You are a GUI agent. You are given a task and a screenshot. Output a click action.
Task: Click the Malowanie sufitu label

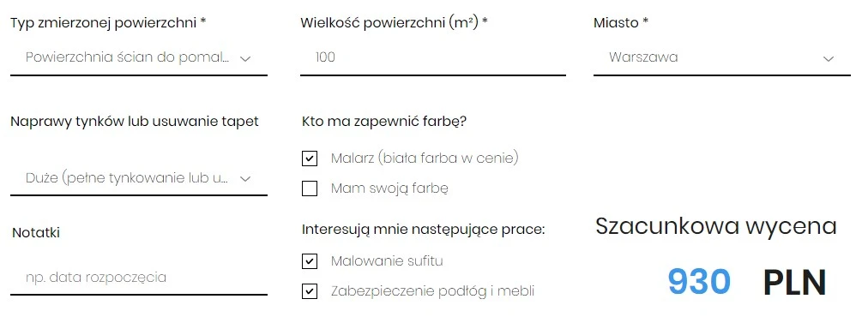pyautogui.click(x=387, y=260)
